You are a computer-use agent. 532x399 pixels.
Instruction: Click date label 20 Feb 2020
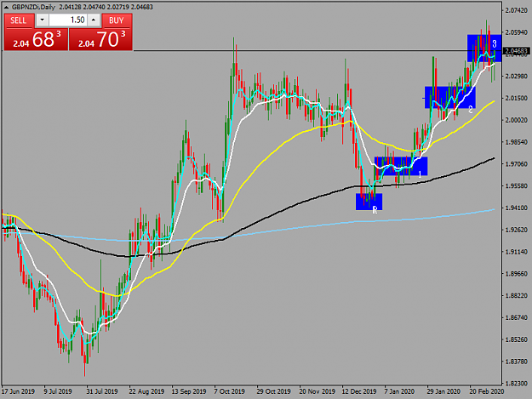pyautogui.click(x=487, y=391)
